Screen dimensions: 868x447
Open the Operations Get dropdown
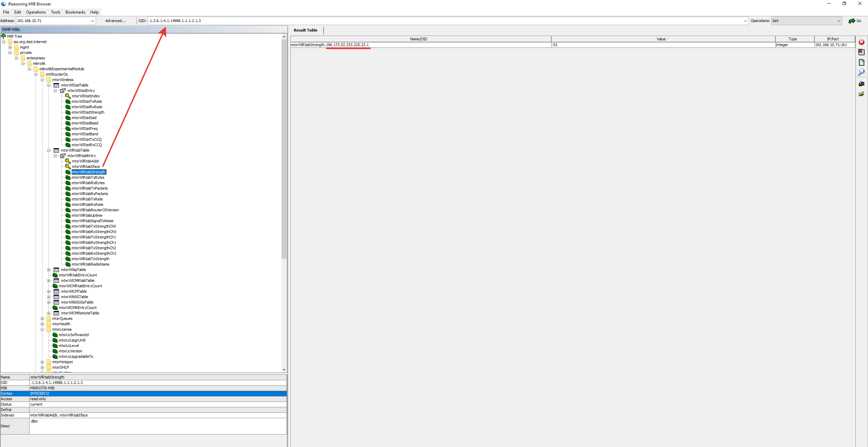click(x=838, y=21)
